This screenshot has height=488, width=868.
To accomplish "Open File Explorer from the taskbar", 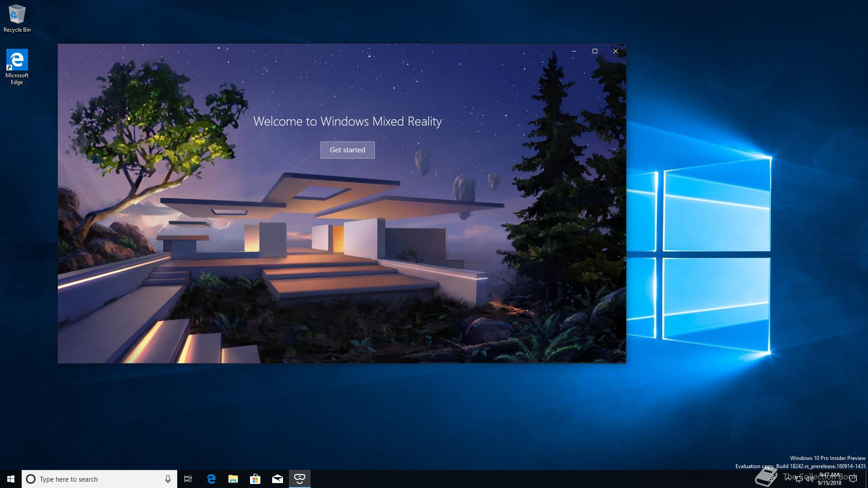I will point(233,479).
